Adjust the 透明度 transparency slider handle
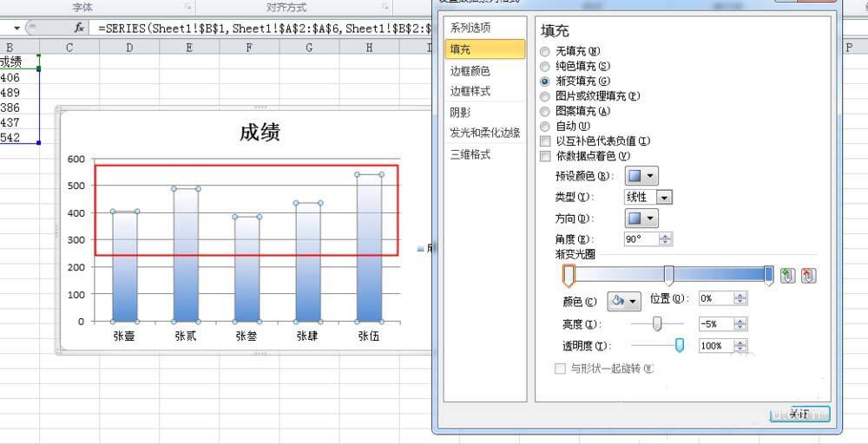 pyautogui.click(x=680, y=346)
